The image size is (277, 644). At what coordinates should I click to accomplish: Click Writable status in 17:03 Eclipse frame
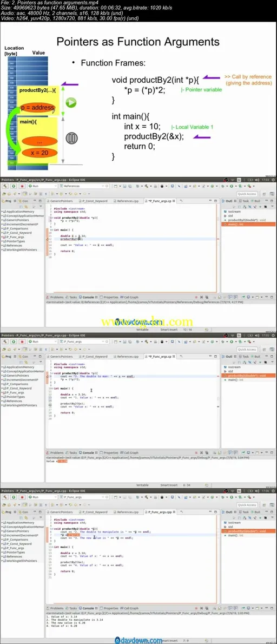click(x=142, y=330)
